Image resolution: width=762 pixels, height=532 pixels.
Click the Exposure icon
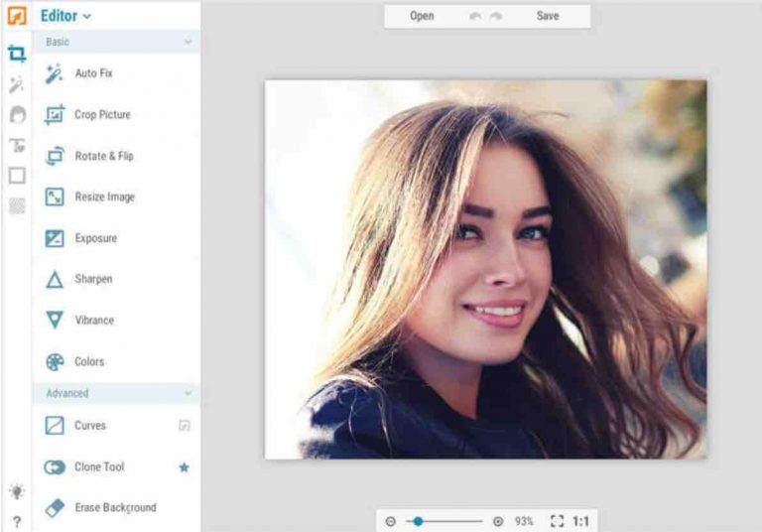point(55,238)
